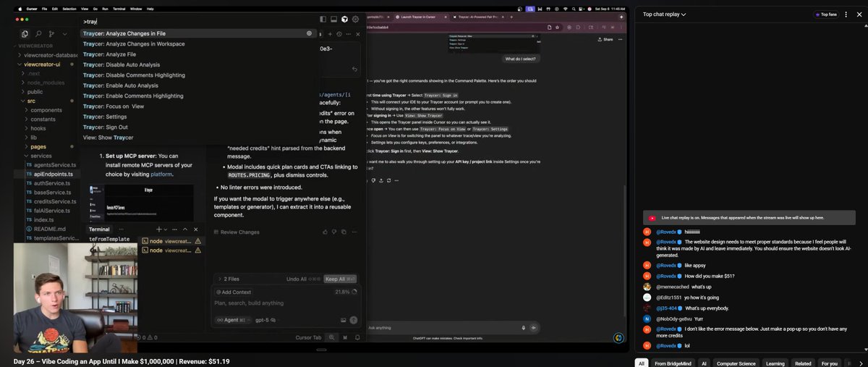
Task: Expand the components folder
Action: 46,110
